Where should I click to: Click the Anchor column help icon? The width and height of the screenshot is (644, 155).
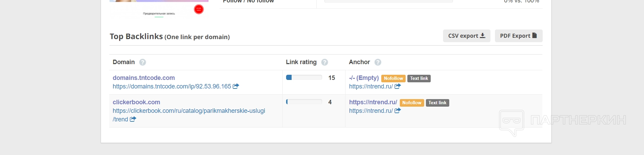point(378,62)
